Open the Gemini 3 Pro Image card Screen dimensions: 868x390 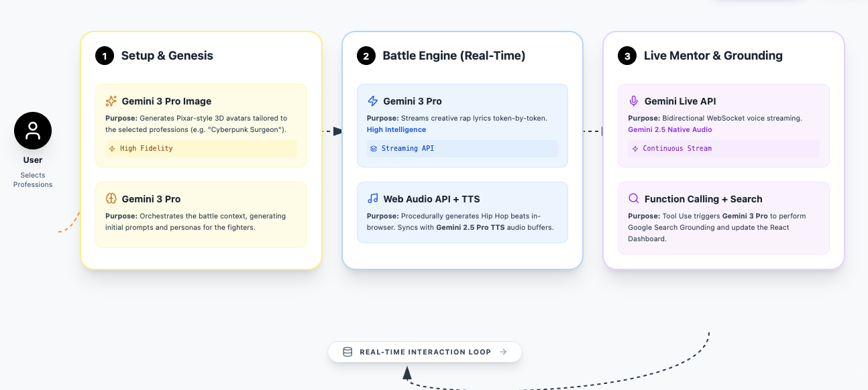click(201, 125)
